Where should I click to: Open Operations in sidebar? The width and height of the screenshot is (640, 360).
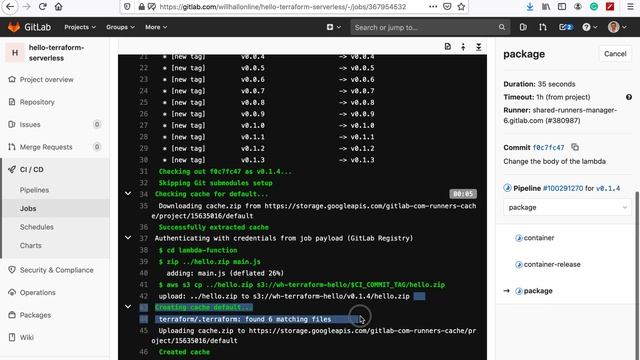pos(38,293)
